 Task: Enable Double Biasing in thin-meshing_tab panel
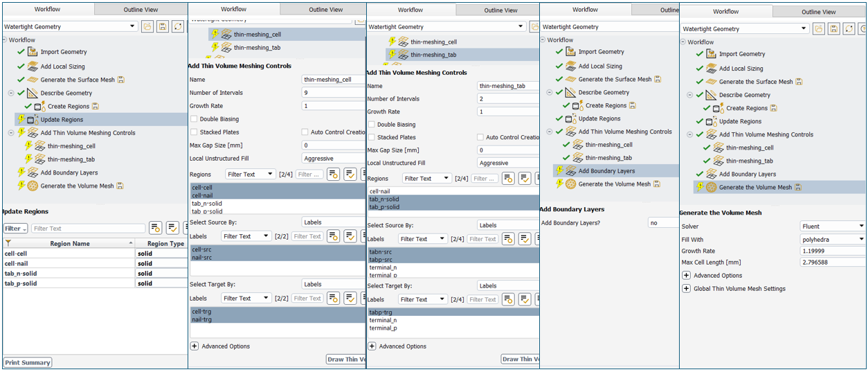pos(371,125)
